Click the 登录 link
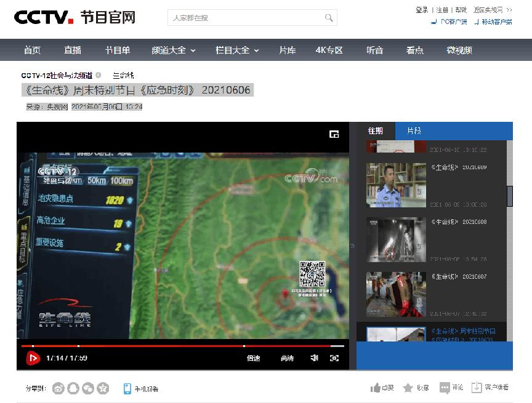 pyautogui.click(x=422, y=10)
